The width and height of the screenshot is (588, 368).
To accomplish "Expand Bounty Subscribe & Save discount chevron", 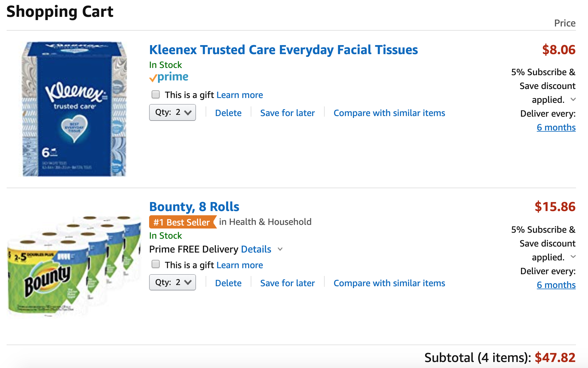I will [x=573, y=257].
